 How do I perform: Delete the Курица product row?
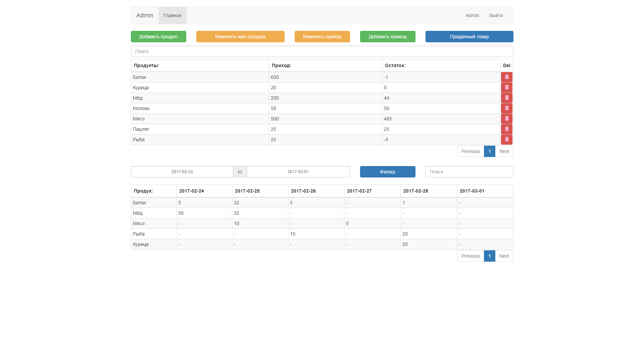tap(506, 88)
